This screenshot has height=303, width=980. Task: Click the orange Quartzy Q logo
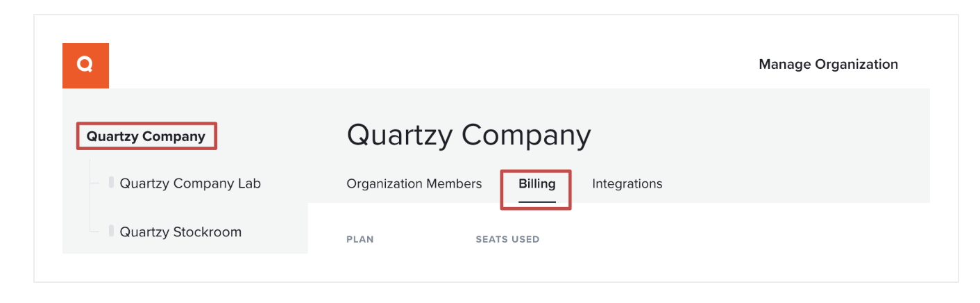85,65
